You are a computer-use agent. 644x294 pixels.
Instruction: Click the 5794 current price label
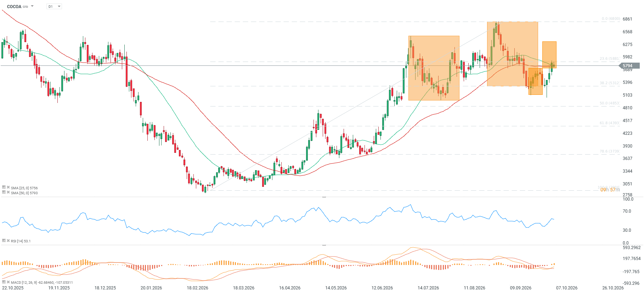coord(629,66)
